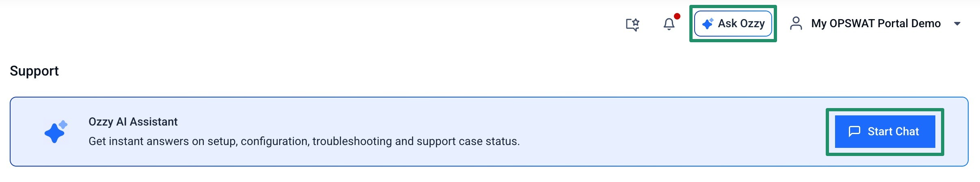Viewport: 980px width, 182px height.
Task: Click the red notification badge dot
Action: pos(677,16)
